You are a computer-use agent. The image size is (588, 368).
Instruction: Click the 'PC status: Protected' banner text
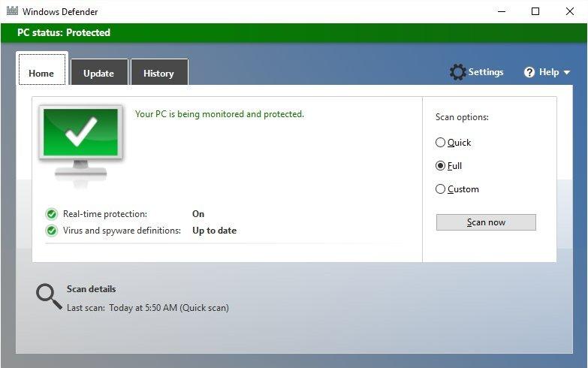[x=64, y=32]
